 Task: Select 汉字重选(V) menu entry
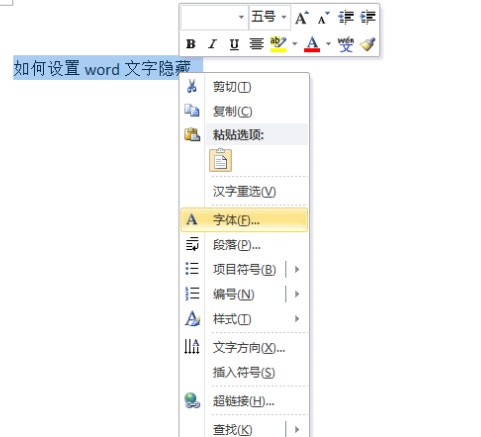pyautogui.click(x=244, y=191)
